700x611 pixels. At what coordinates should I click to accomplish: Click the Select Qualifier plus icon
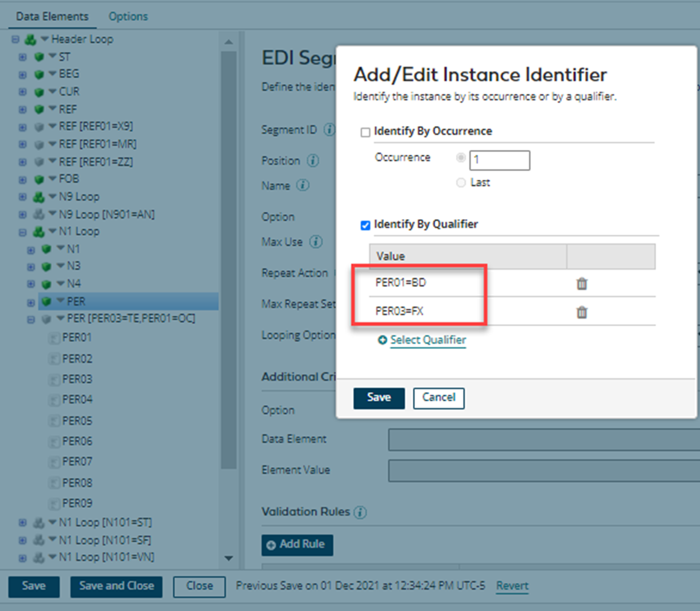382,340
